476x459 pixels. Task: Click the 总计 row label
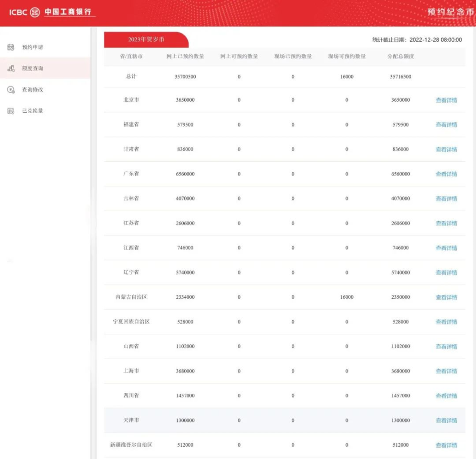[x=131, y=77]
